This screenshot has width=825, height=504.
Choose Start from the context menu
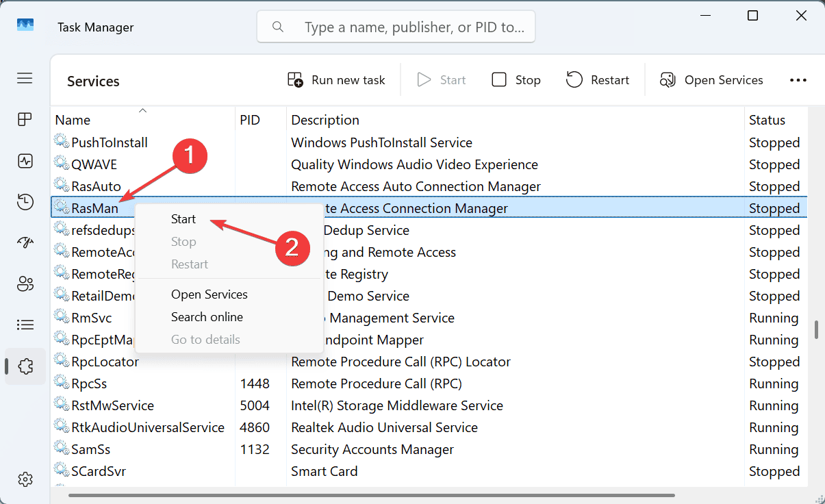[x=183, y=219]
